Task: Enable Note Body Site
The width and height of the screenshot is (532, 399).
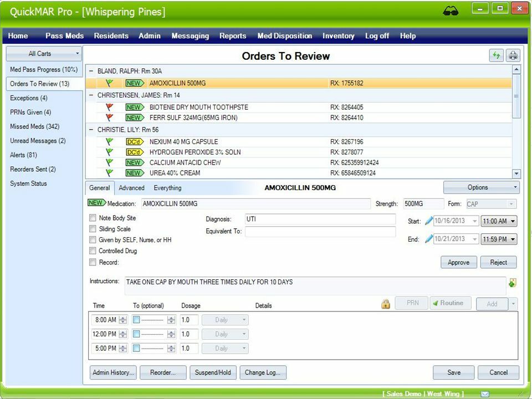Action: coord(92,218)
